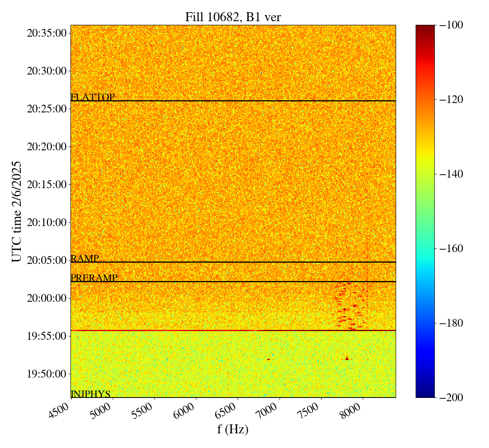489x448 pixels.
Task: Click the plot title "Fill 10682, B1 ver"
Action: [x=233, y=17]
